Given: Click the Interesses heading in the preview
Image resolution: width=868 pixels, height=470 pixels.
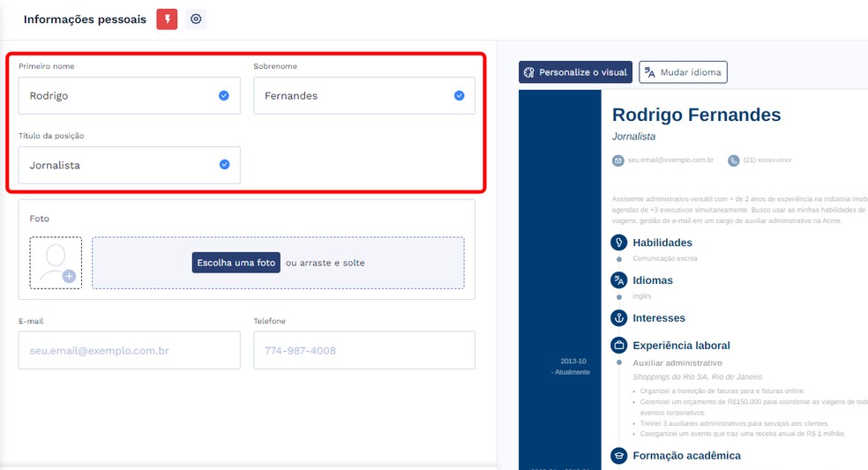Looking at the screenshot, I should click(x=659, y=317).
